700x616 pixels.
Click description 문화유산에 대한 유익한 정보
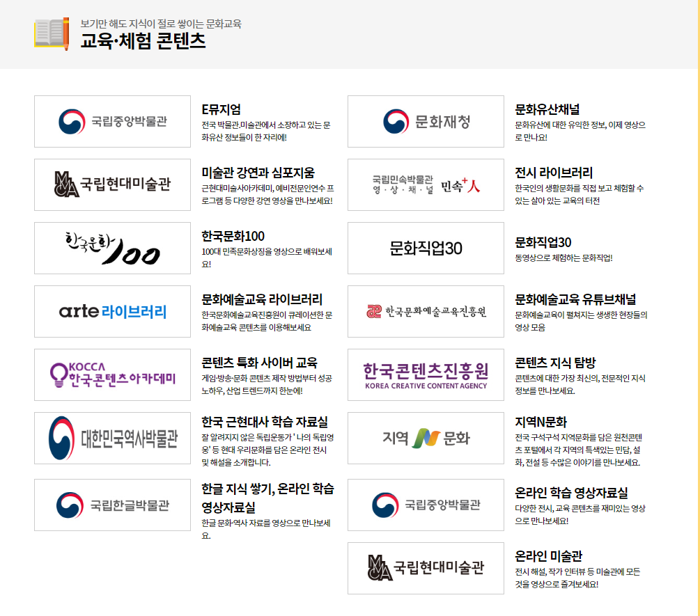580,131
